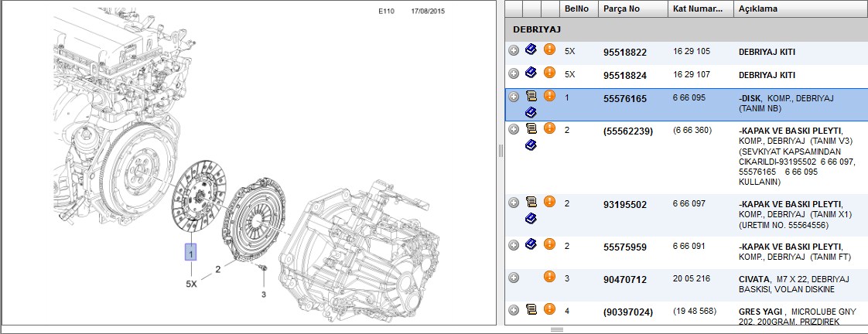Click catalog number (19 48 568)
868x334 pixels.
(x=695, y=312)
